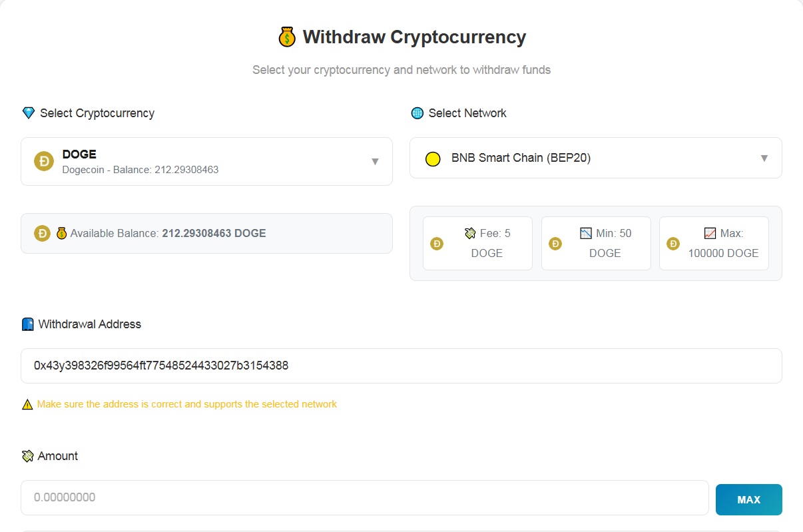803x532 pixels.
Task: Click the chart icon next to Min: 50
Action: click(x=586, y=234)
